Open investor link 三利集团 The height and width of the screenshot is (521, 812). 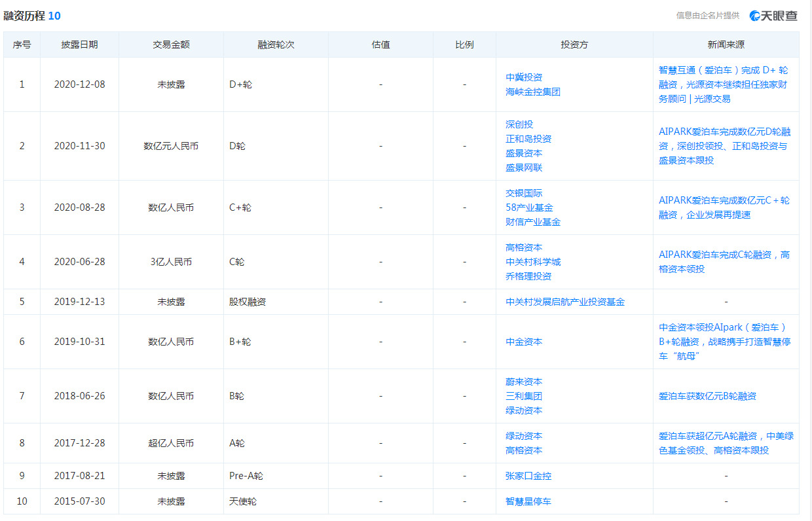click(524, 396)
